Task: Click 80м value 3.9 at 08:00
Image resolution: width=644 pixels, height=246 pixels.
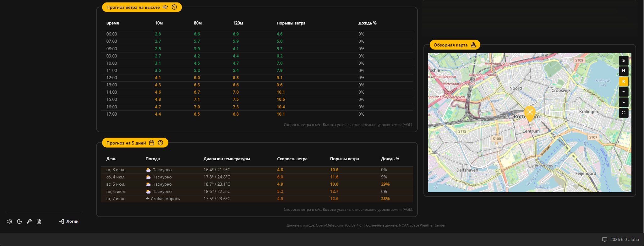Action: tap(197, 49)
